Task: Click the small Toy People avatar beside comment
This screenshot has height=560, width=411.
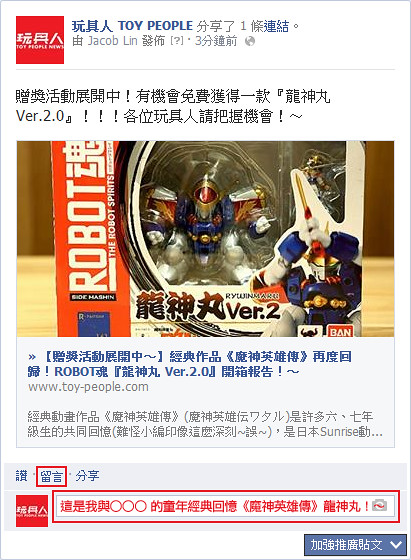Action: tap(32, 511)
